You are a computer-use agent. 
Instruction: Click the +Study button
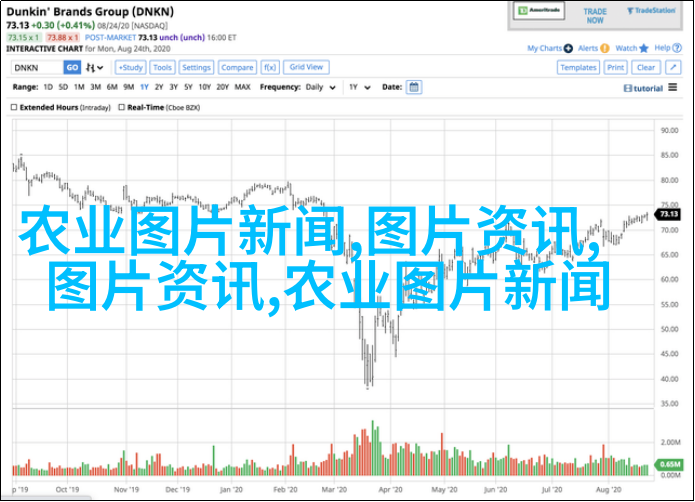(x=131, y=67)
